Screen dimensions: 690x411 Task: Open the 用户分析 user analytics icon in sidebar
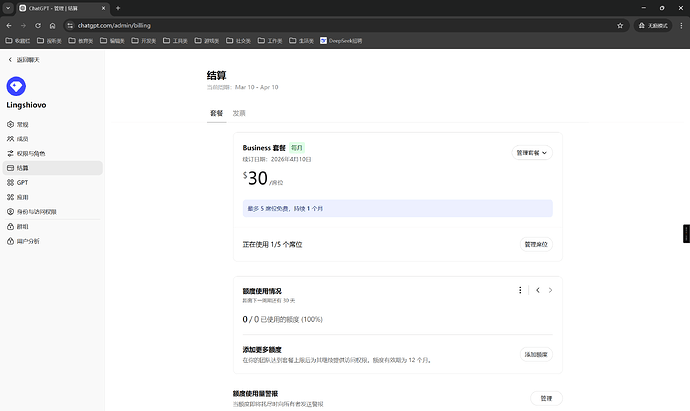coord(11,241)
